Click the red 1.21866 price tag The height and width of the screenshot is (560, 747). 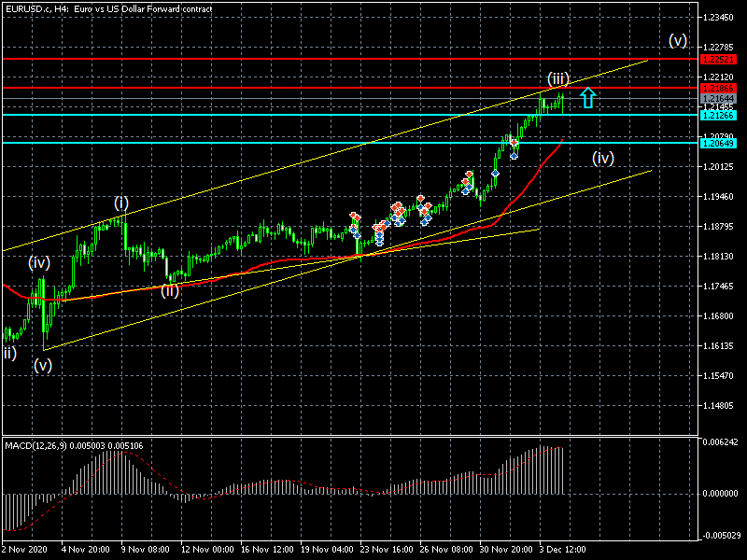(x=717, y=88)
